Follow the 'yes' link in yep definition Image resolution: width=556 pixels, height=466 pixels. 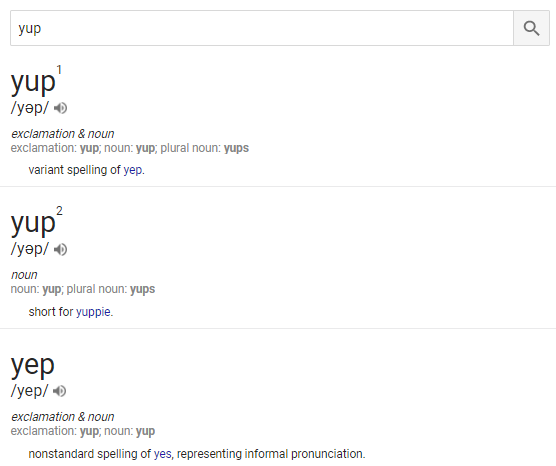coord(162,454)
